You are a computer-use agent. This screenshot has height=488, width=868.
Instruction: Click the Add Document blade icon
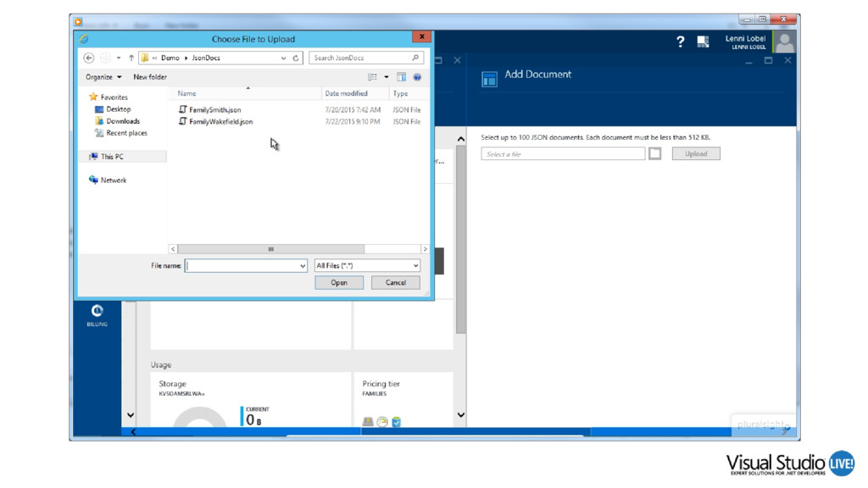(489, 79)
